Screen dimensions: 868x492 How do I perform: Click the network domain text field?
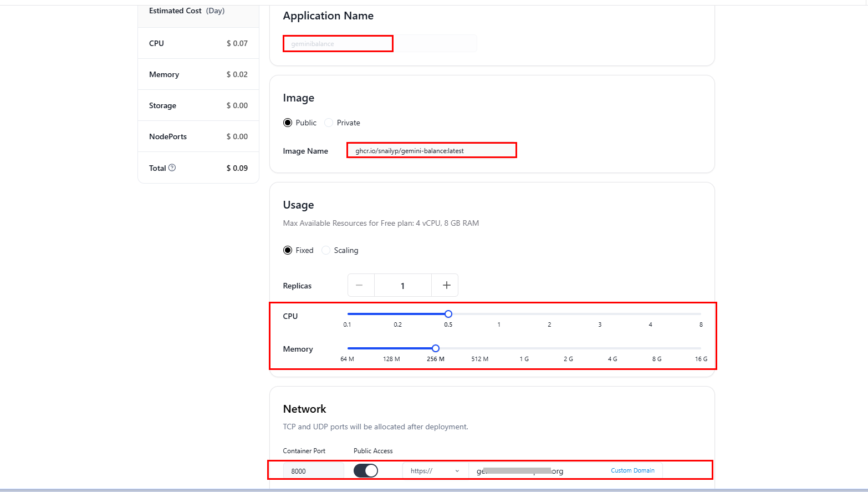[x=521, y=470]
